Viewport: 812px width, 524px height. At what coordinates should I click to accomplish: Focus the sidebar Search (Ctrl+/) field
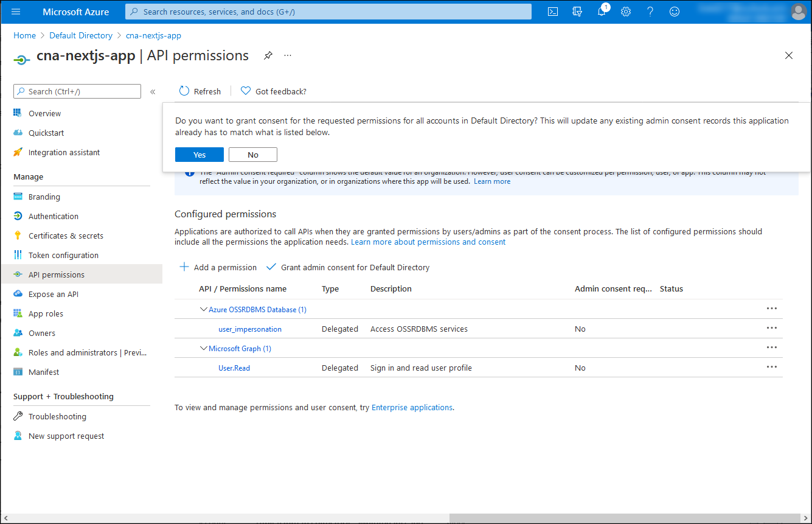[x=77, y=91]
